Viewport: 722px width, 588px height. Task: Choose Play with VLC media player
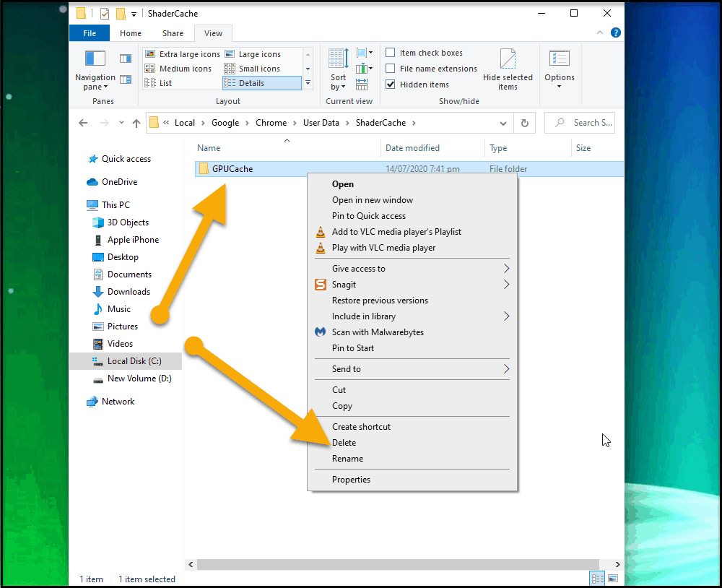click(412, 248)
